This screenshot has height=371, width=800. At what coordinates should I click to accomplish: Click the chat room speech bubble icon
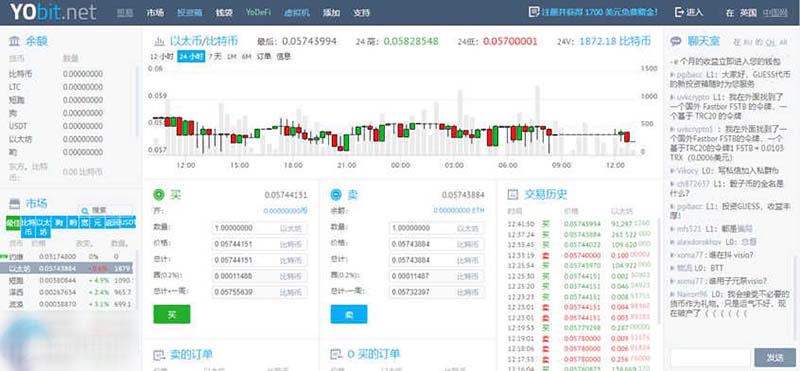(676, 41)
